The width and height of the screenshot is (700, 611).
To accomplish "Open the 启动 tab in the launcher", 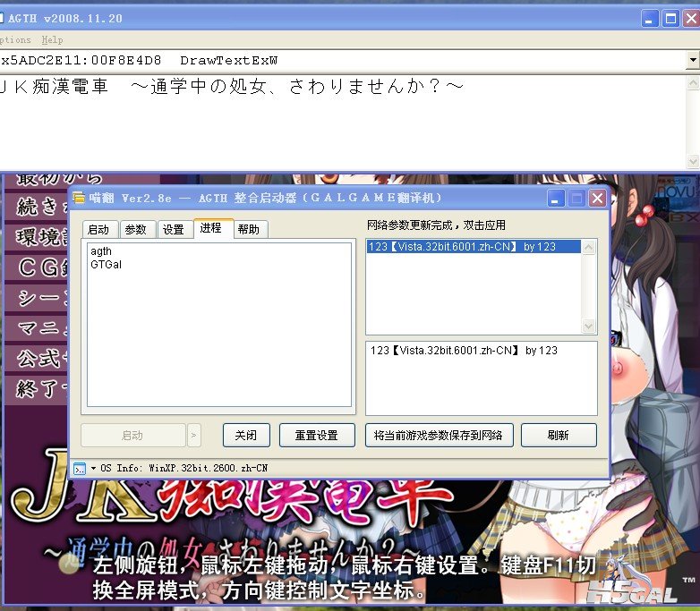I will [x=100, y=229].
